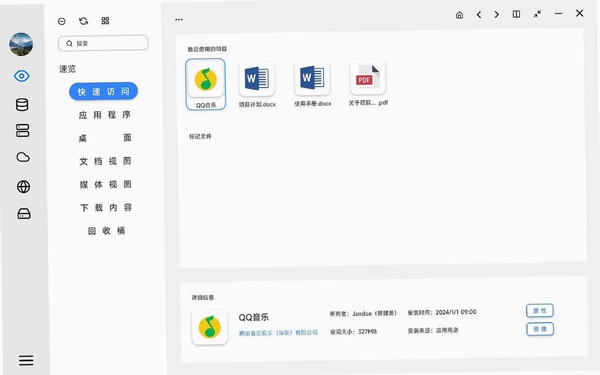Select 媒体视图 in the sidebar
Image resolution: width=600 pixels, height=375 pixels.
106,184
